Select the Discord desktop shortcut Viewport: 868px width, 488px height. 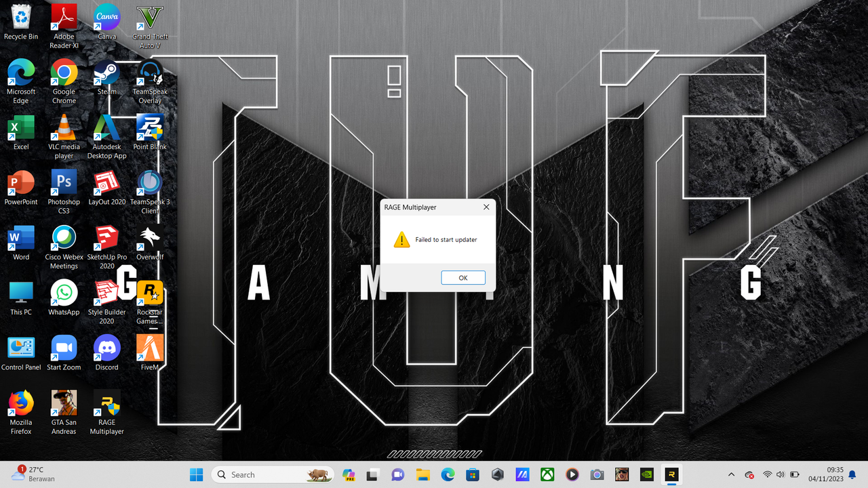106,353
